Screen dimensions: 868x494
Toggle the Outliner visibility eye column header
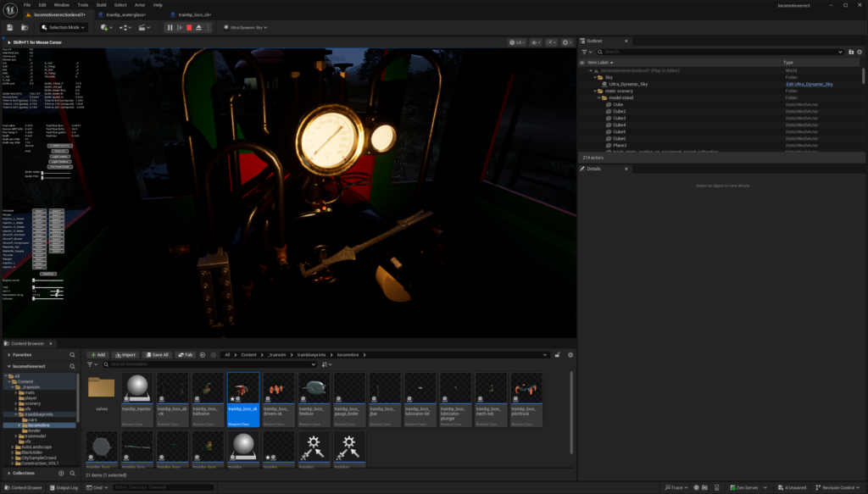tap(582, 63)
